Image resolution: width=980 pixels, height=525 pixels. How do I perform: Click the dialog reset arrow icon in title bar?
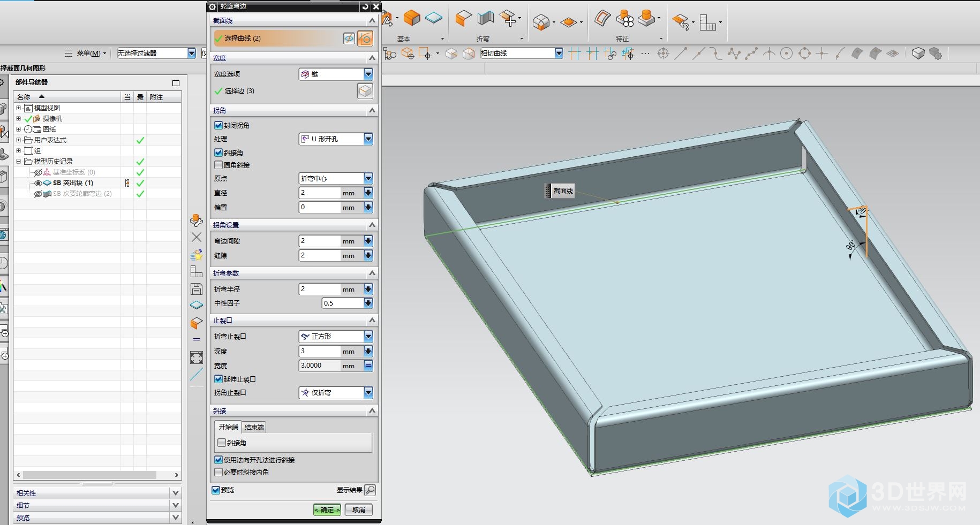point(365,6)
